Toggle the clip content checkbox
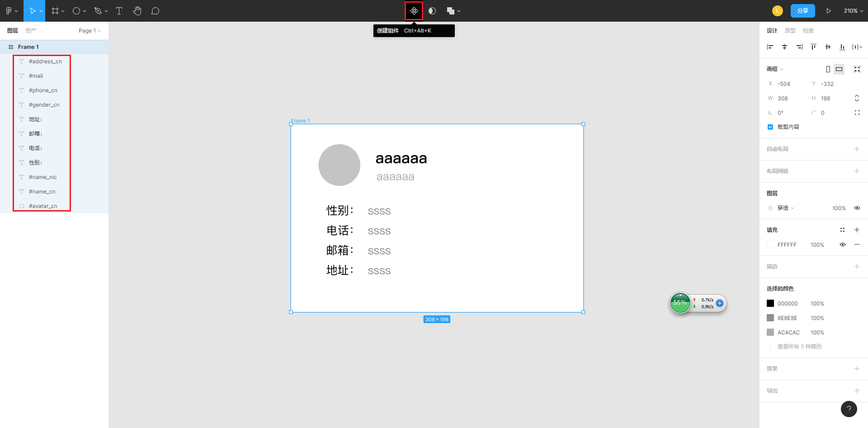Screen dimensions: 868x428 (770, 127)
